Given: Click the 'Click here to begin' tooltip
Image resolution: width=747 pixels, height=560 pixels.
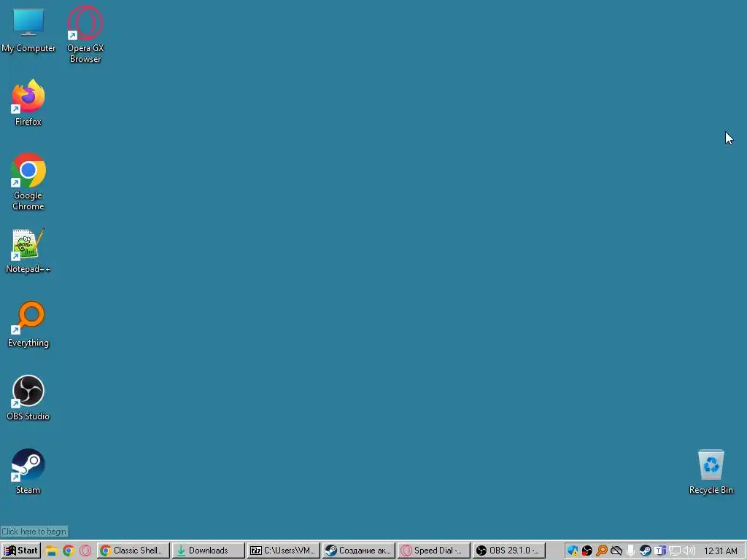Looking at the screenshot, I should [x=34, y=532].
